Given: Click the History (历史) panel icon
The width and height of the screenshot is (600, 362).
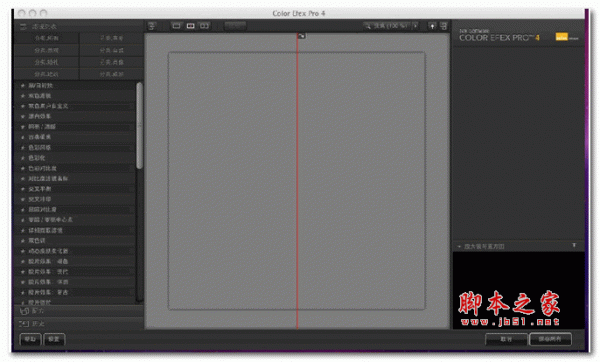Looking at the screenshot, I should [24, 324].
